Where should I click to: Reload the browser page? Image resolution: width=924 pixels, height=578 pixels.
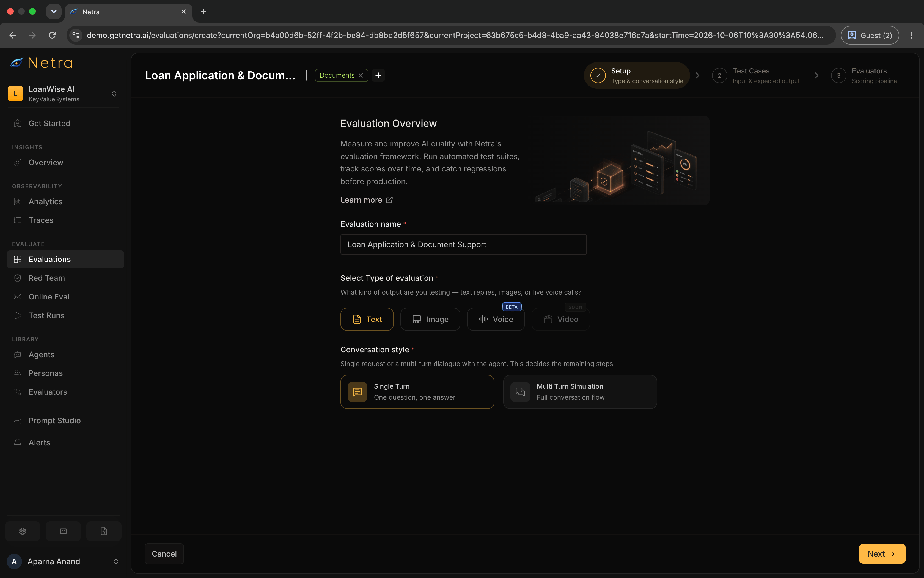coord(52,35)
